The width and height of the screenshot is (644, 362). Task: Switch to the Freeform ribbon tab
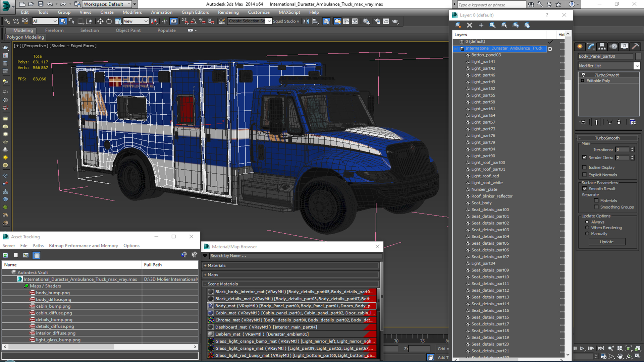click(54, 31)
